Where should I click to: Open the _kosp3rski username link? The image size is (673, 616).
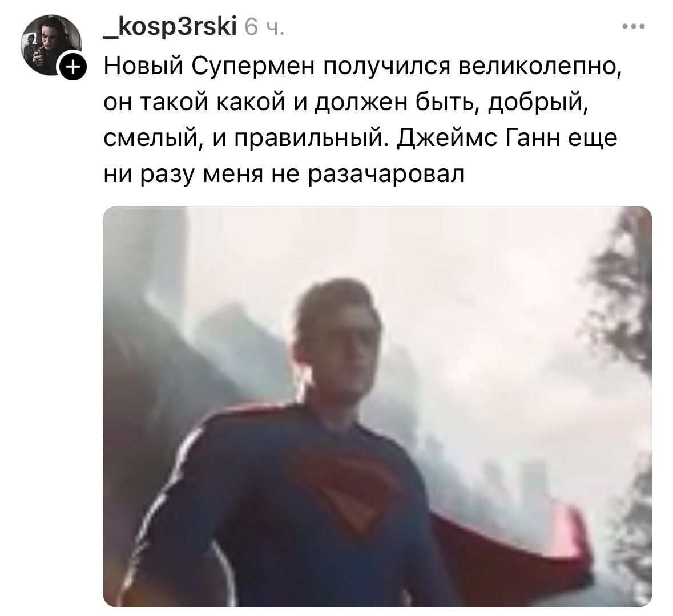(x=170, y=28)
